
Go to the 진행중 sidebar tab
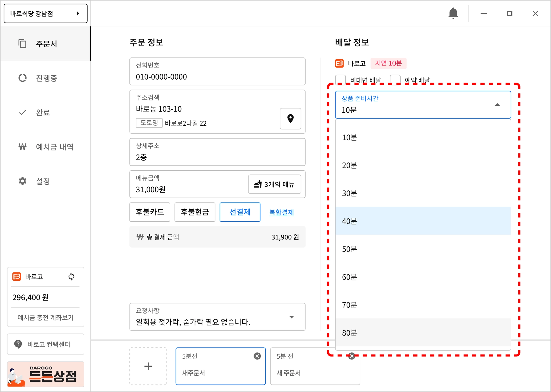pos(46,78)
